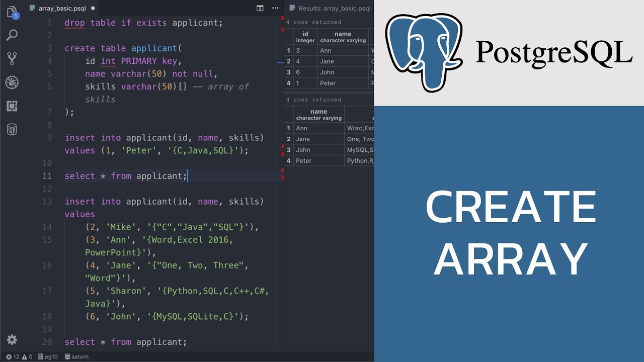Click 'select * from applicant;' on line 20

[x=126, y=342]
